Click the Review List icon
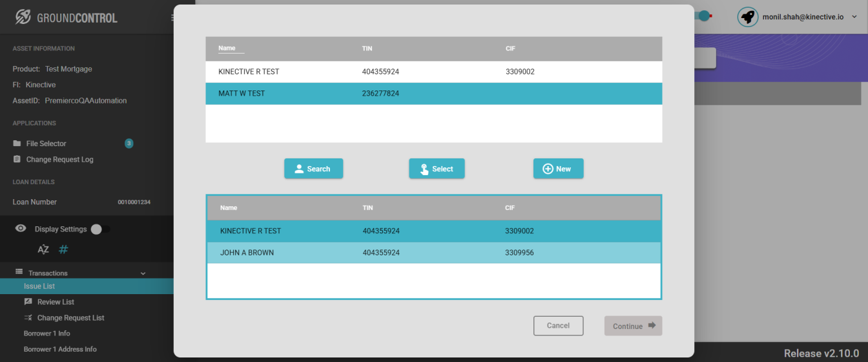 click(x=28, y=302)
